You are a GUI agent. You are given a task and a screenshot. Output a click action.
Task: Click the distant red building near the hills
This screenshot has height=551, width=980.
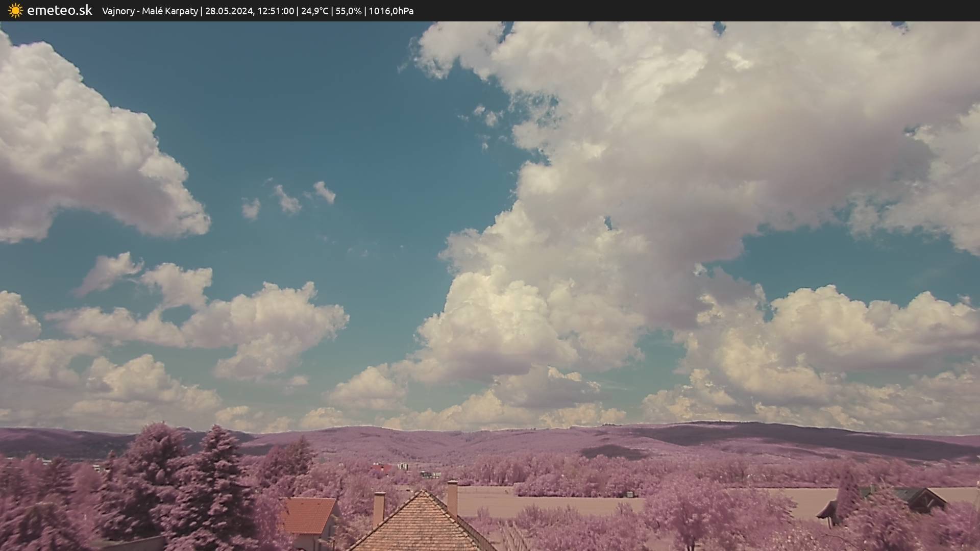(x=380, y=467)
